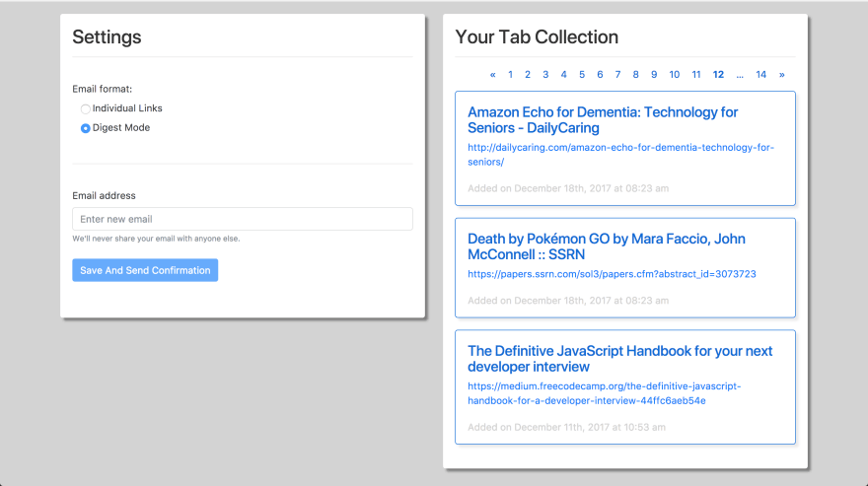Screen dimensions: 868x486
Task: Open page 3 of tab collection
Action: pyautogui.click(x=545, y=74)
